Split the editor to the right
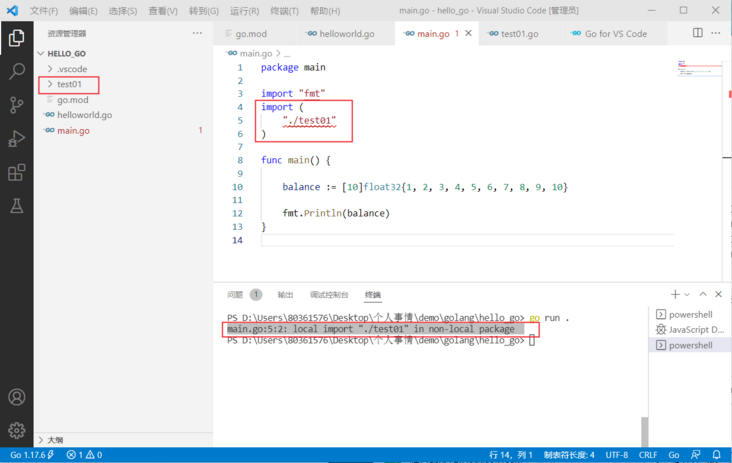Image resolution: width=732 pixels, height=463 pixels. tap(697, 33)
